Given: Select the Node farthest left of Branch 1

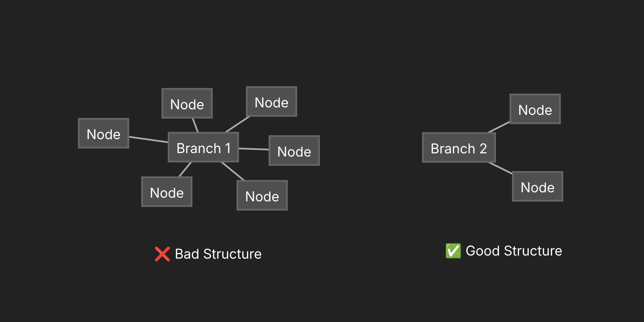Looking at the screenshot, I should 104,134.
